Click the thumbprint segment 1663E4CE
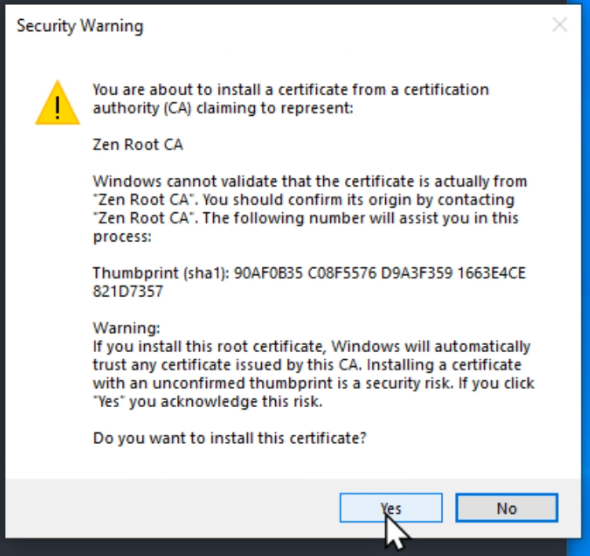Viewport: 590px width, 556px height. 491,273
